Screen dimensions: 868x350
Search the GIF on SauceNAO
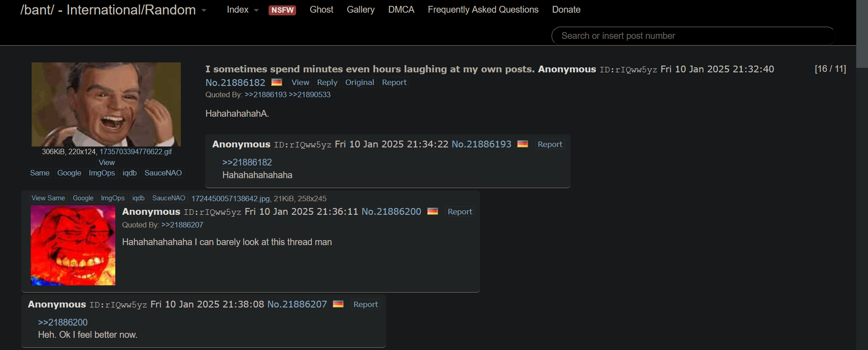[x=163, y=173]
